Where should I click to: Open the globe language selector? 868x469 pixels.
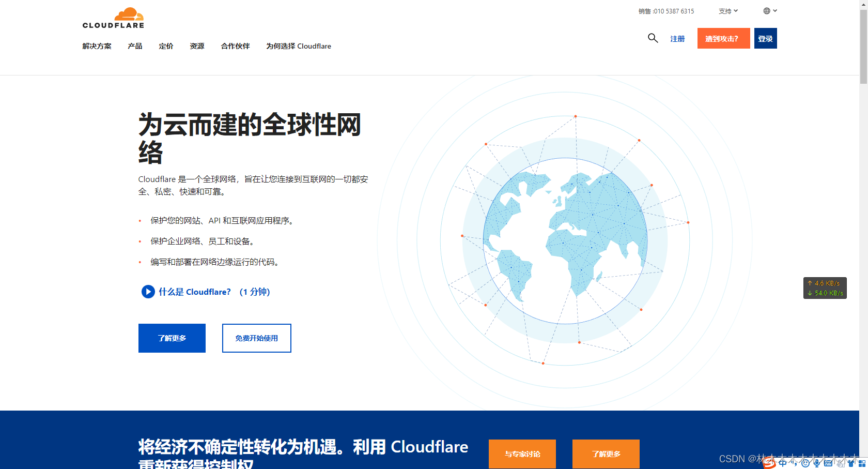770,11
